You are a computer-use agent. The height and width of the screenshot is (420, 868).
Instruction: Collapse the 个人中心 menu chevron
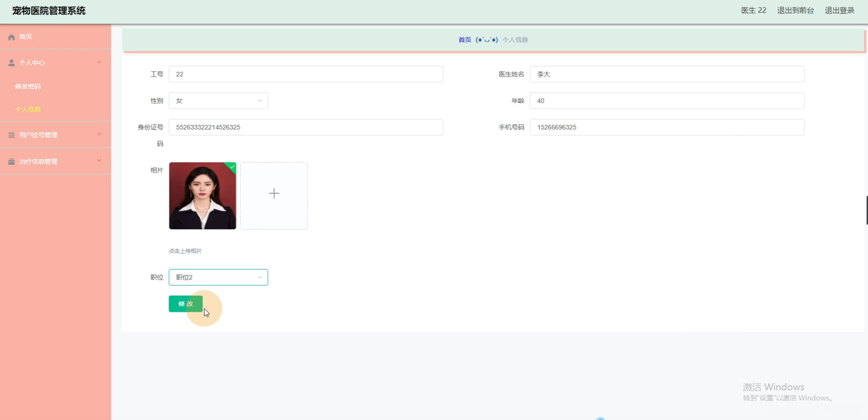[x=99, y=62]
